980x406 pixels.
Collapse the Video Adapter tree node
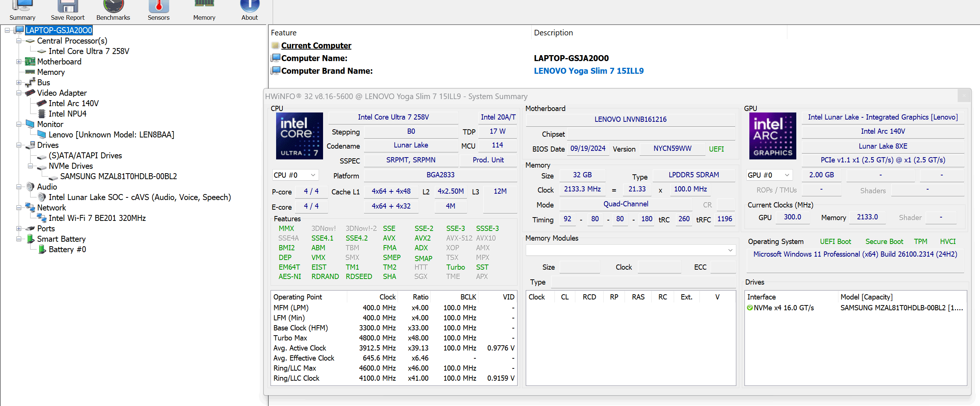point(19,93)
